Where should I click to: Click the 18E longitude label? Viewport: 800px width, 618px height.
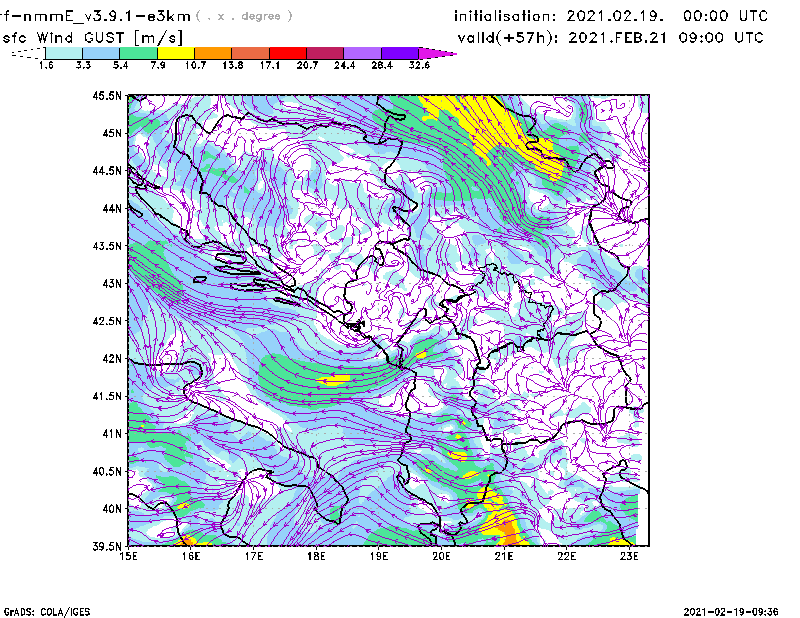pyautogui.click(x=316, y=556)
